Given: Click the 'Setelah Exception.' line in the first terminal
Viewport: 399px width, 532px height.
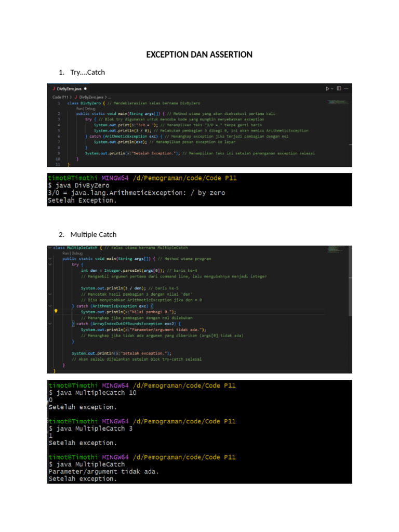Looking at the screenshot, I should (82, 201).
